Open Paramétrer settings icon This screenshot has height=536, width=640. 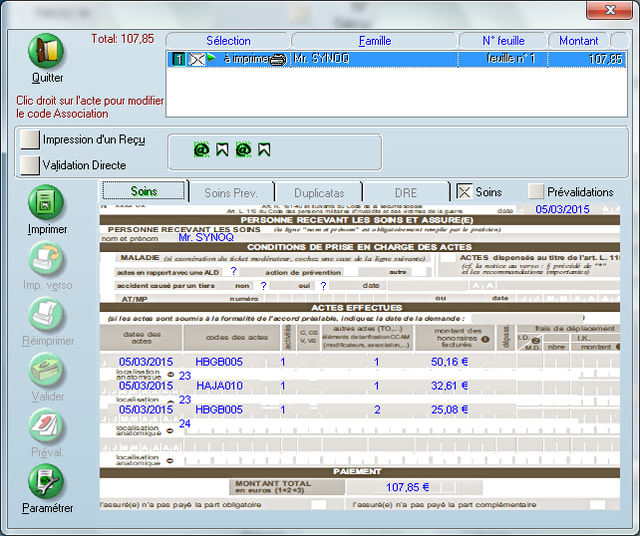(x=47, y=484)
